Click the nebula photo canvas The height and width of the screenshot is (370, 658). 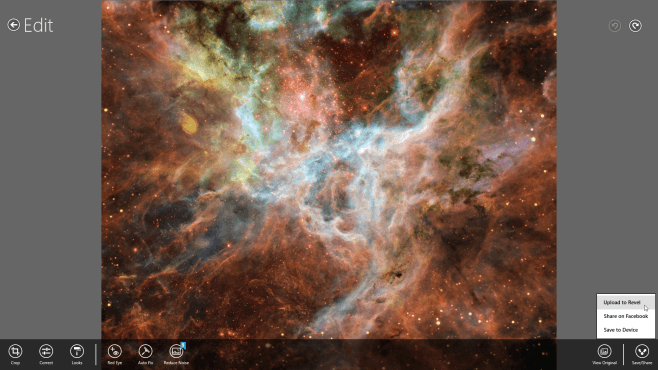[329, 169]
